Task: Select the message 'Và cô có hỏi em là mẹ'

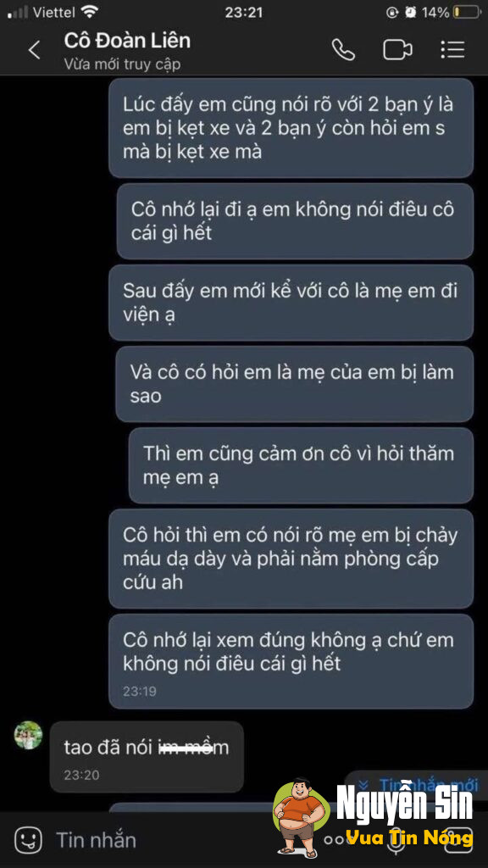Action: point(295,384)
